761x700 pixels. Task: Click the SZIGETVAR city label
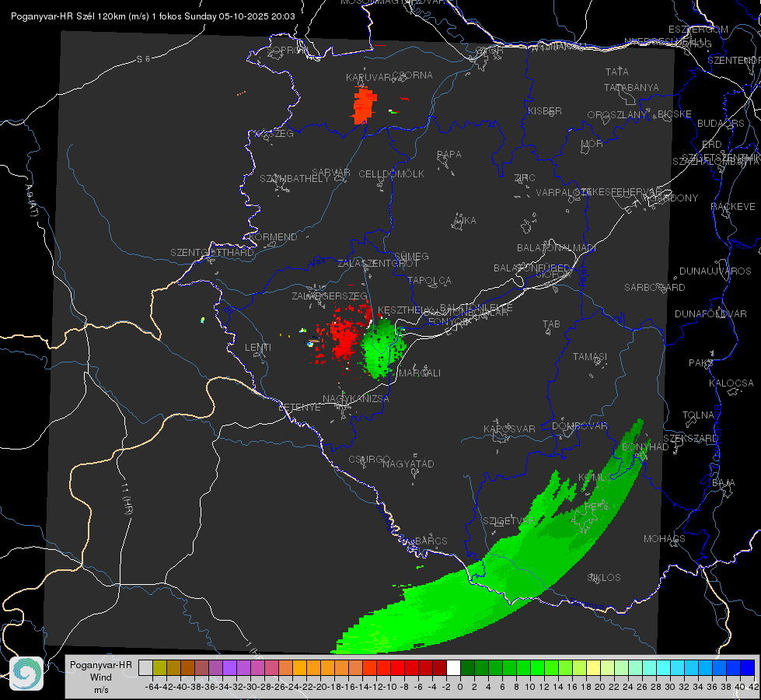pos(508,521)
